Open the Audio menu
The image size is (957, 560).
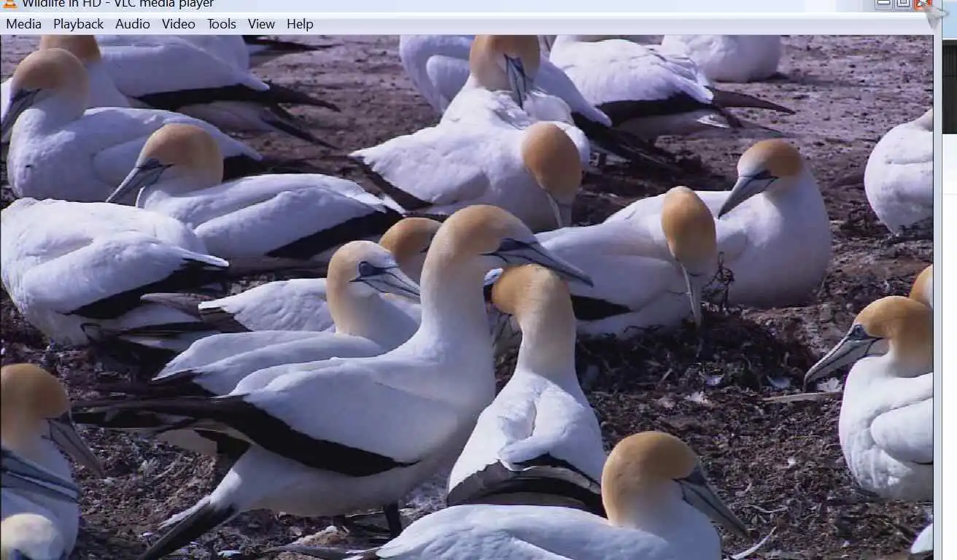coord(133,24)
